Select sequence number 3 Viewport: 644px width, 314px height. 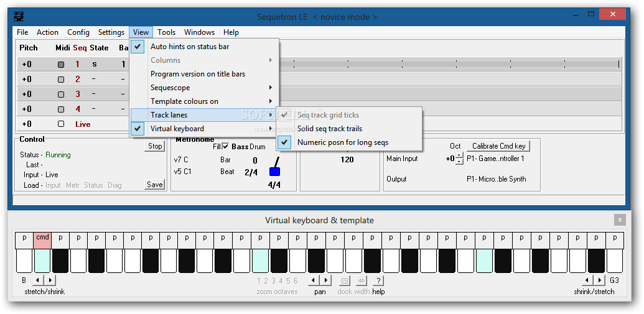(x=78, y=95)
